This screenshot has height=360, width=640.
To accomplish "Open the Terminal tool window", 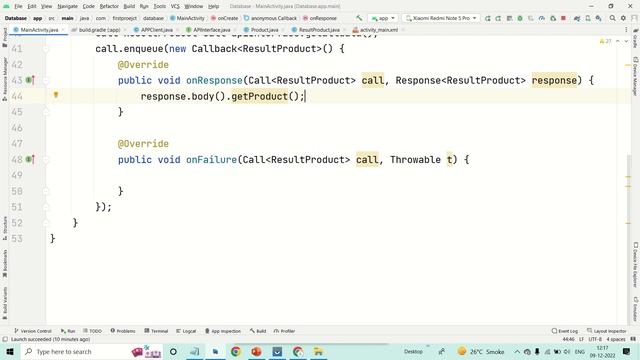I will tap(156, 331).
